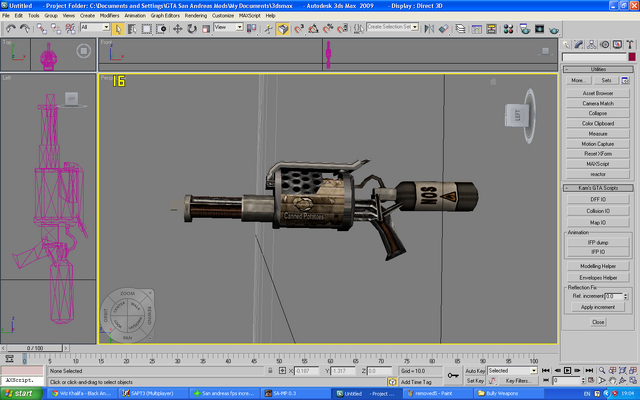
Task: Click the Collision IO button
Action: click(x=598, y=211)
